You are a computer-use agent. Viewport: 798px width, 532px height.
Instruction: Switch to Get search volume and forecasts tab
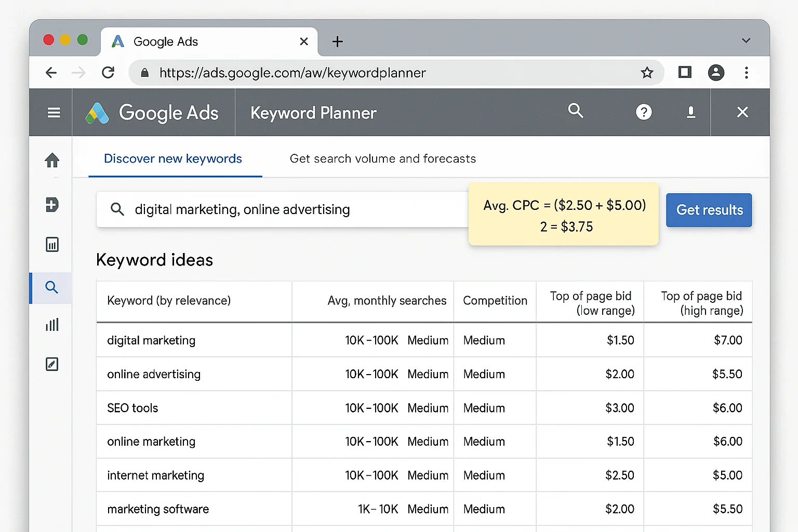[382, 158]
